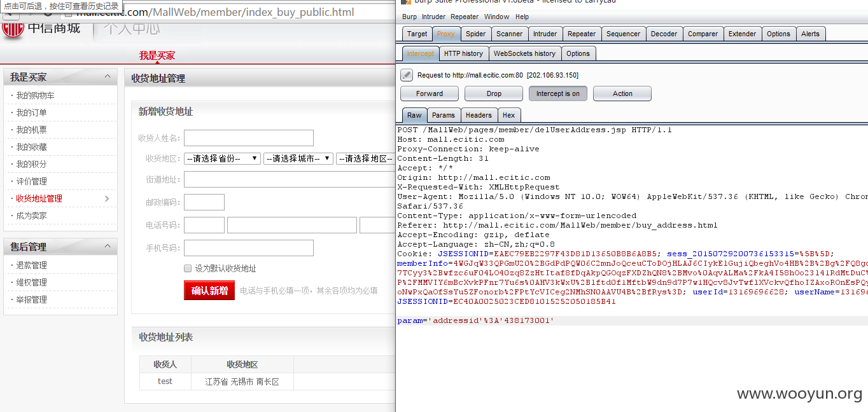Screen dimensions: 868x412
Task: Click arrow next to 收货地址管理 sidebar item
Action: pyautogui.click(x=107, y=198)
